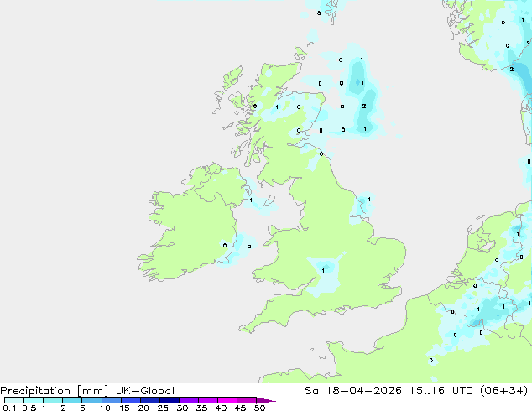The height and width of the screenshot is (411, 532).
Task: Click the purple arrow at legend end
Action: 266,400
